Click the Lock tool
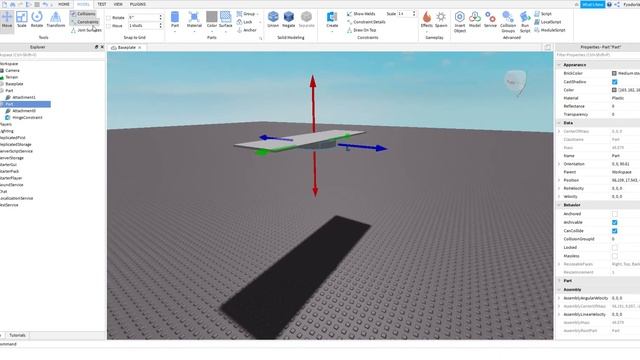Image resolution: width=640 pixels, height=360 pixels. point(244,22)
